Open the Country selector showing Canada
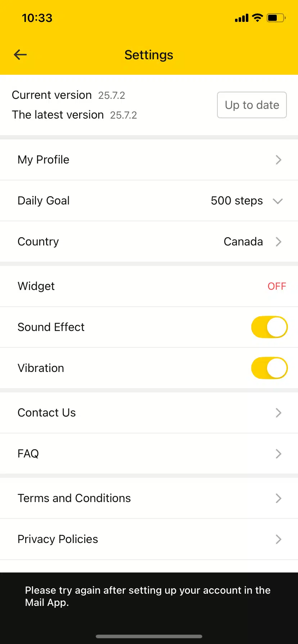 click(x=243, y=242)
